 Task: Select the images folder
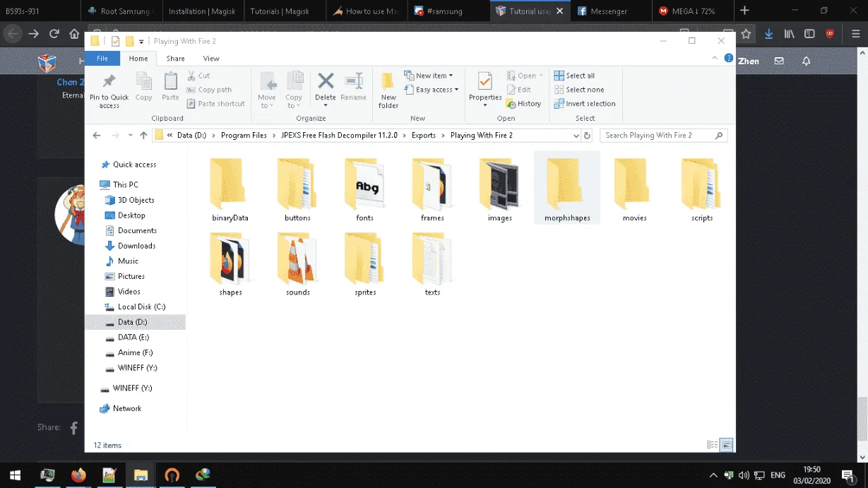(499, 190)
